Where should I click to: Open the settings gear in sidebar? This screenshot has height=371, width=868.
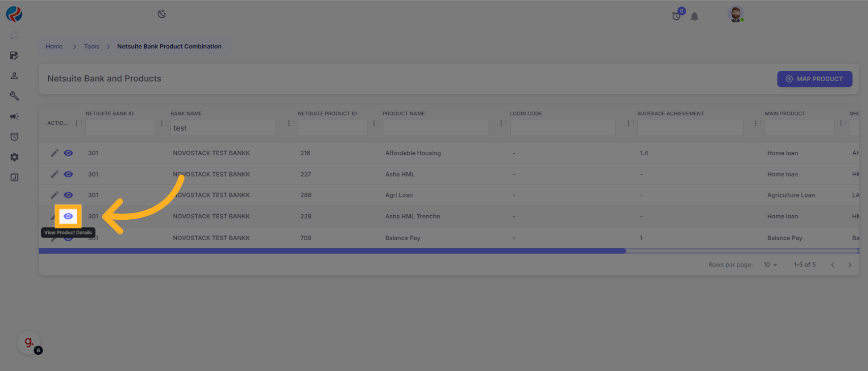point(14,157)
